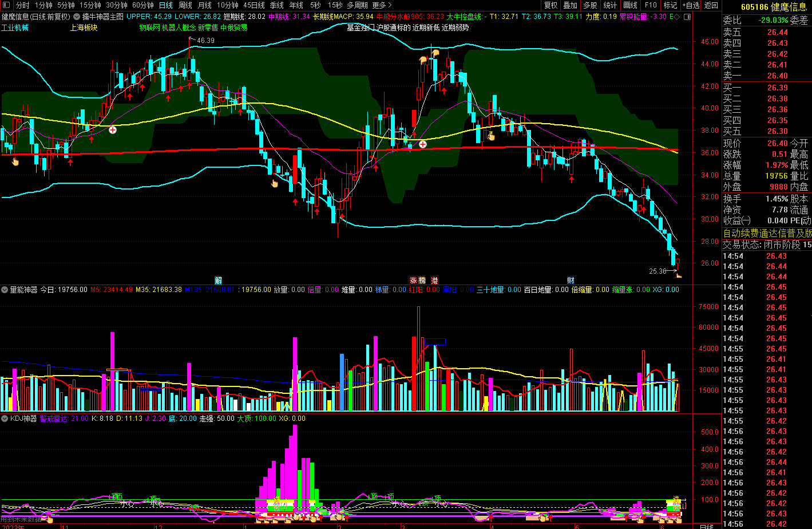Click the 返回 back button
Screen dimensions: 812x529
pos(711,6)
